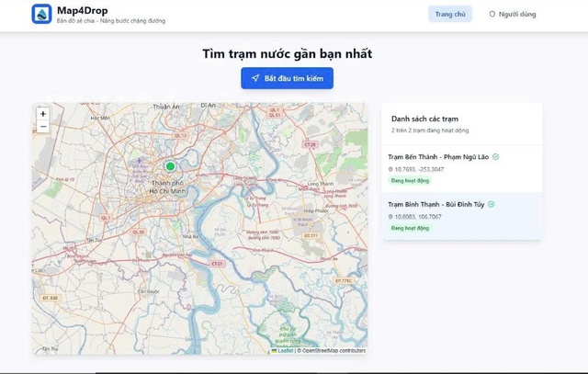Click the user icon beside Người dùng
Image resolution: width=588 pixels, height=374 pixels.
492,14
